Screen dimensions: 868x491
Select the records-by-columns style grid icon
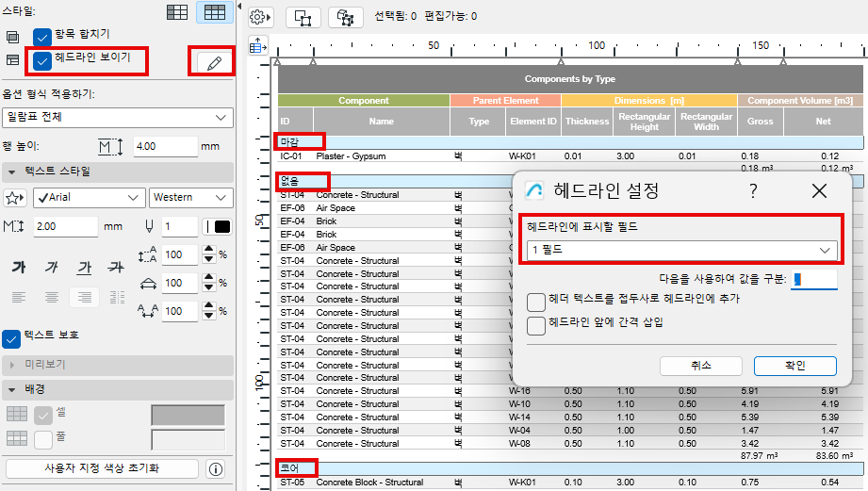tap(176, 12)
